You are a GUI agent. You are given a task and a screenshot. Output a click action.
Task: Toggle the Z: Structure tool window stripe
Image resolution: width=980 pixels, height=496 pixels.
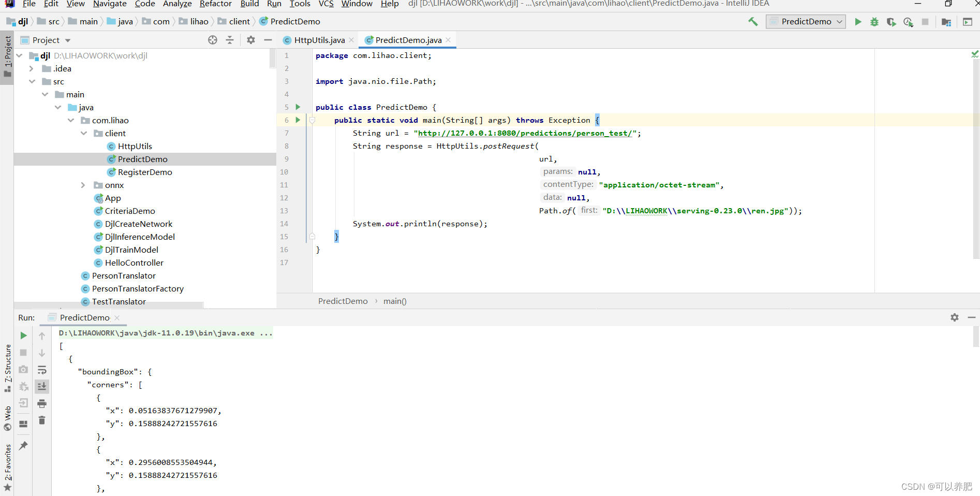pyautogui.click(x=7, y=368)
